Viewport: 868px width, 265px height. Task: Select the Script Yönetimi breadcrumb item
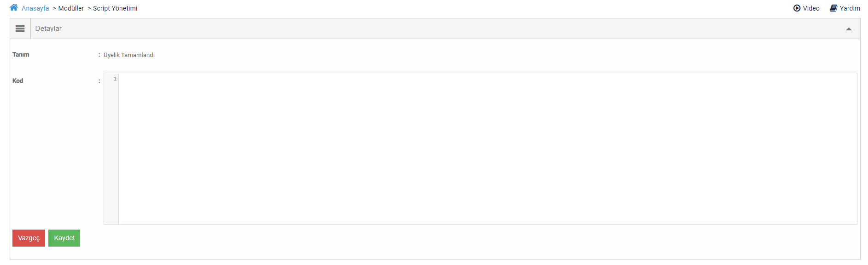pos(115,8)
